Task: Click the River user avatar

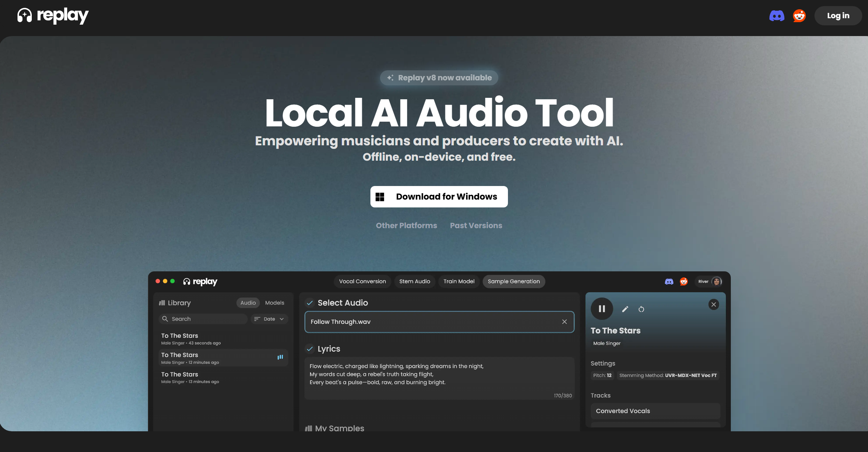Action: pos(716,281)
